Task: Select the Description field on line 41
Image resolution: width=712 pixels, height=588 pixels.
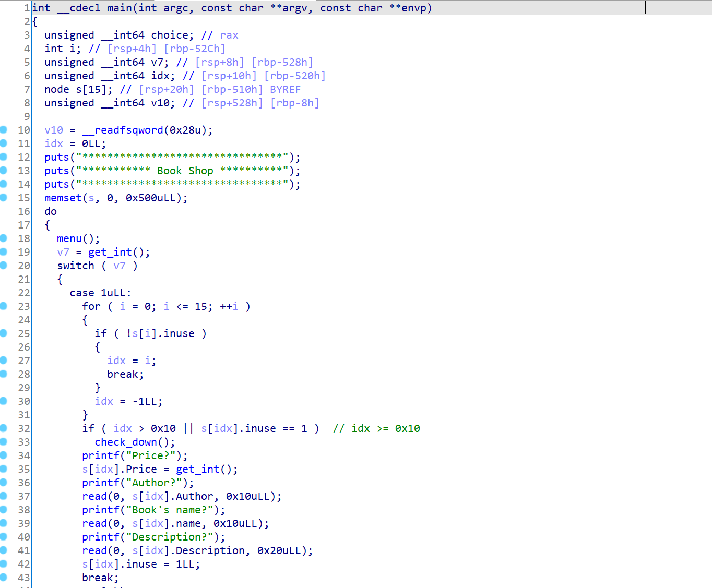Action: pos(210,550)
